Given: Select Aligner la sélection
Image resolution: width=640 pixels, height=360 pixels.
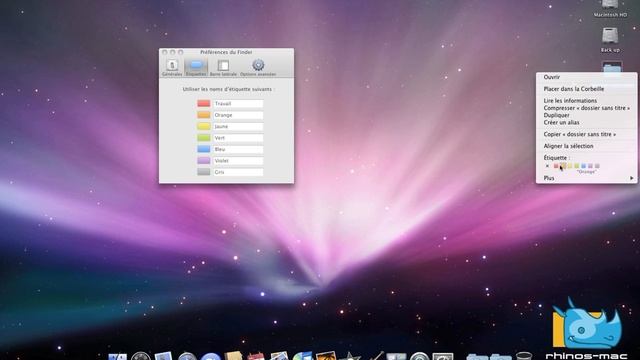Looking at the screenshot, I should point(586,146).
